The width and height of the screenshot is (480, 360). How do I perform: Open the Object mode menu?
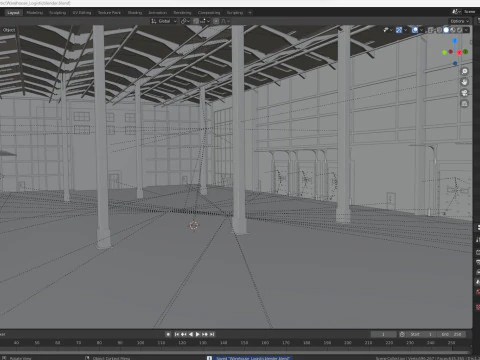[9, 30]
